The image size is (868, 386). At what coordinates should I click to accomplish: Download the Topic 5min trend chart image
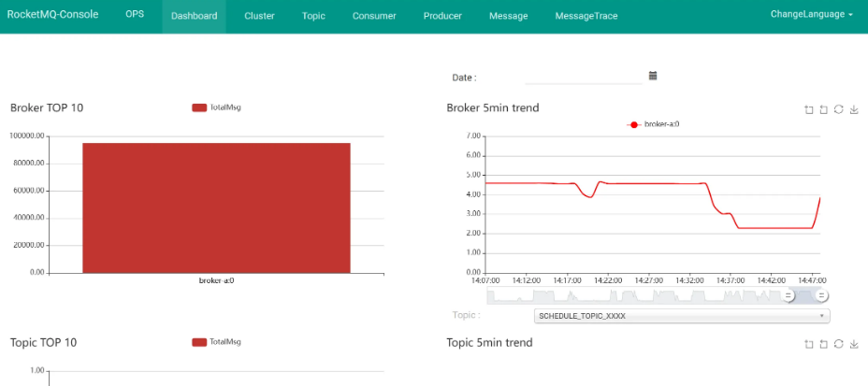(x=854, y=344)
